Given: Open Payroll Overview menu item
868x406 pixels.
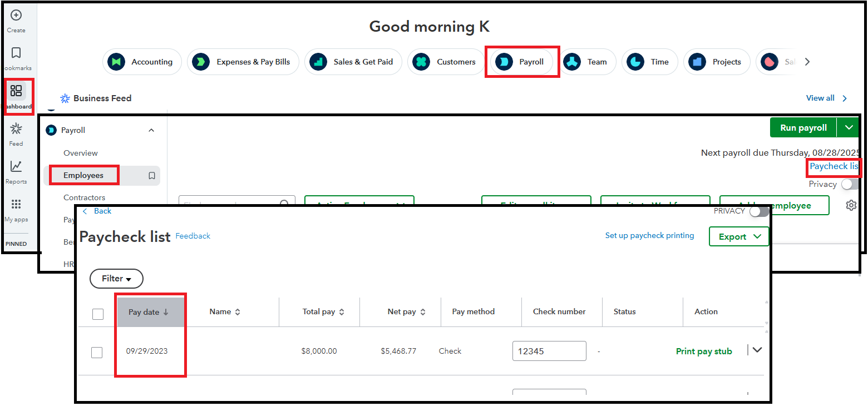Looking at the screenshot, I should pos(81,153).
